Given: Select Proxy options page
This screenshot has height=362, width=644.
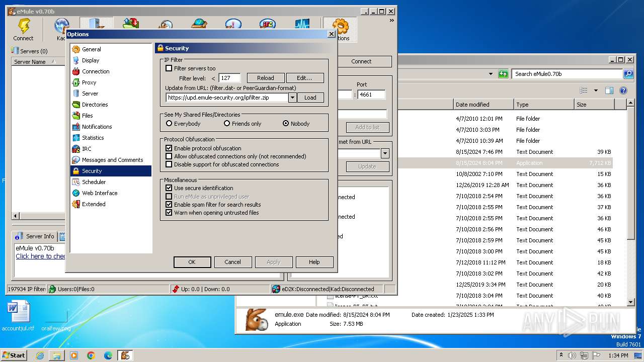Looking at the screenshot, I should pyautogui.click(x=89, y=82).
